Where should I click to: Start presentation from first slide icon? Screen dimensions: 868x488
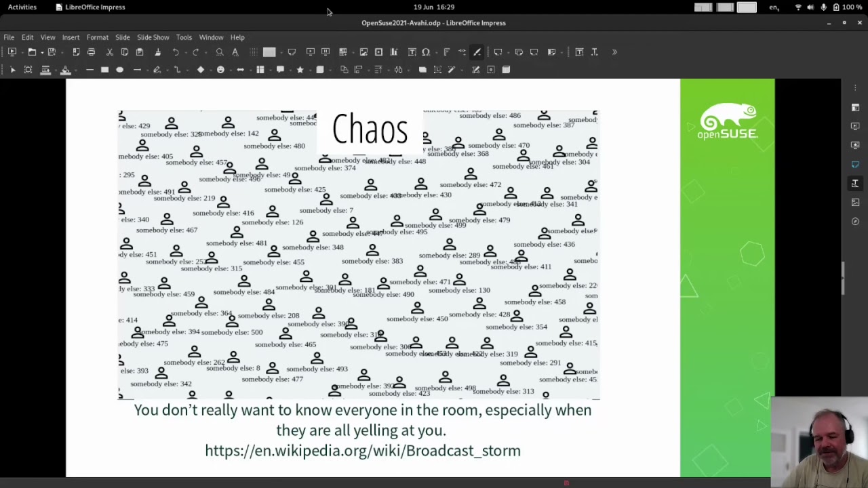click(310, 52)
